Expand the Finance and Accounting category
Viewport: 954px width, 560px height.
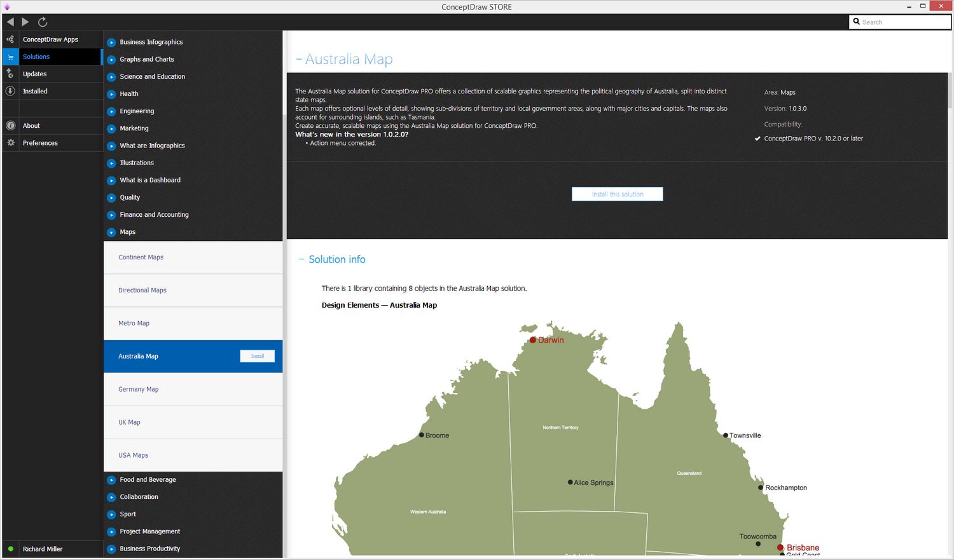tap(111, 215)
